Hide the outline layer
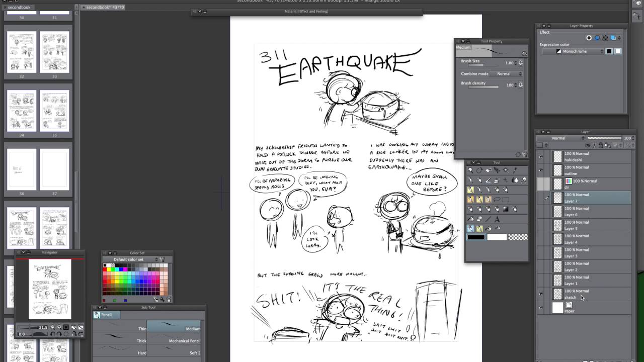 tap(541, 170)
